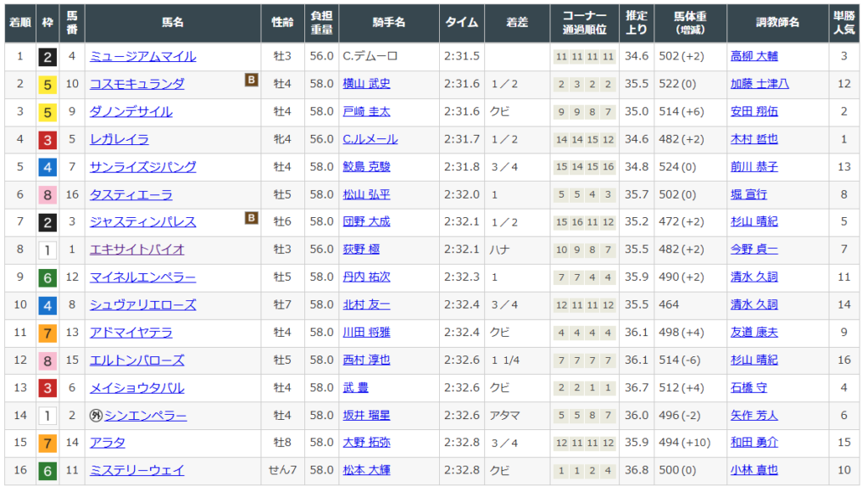This screenshot has width=868, height=492.
Task: Click the blinker B icon beside ジャスティンパレス
Action: tap(251, 219)
